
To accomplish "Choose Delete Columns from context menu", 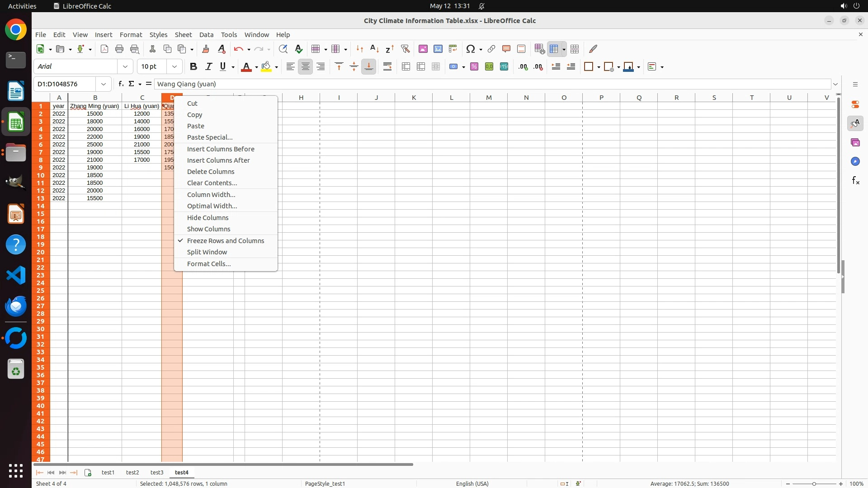I will coord(211,172).
